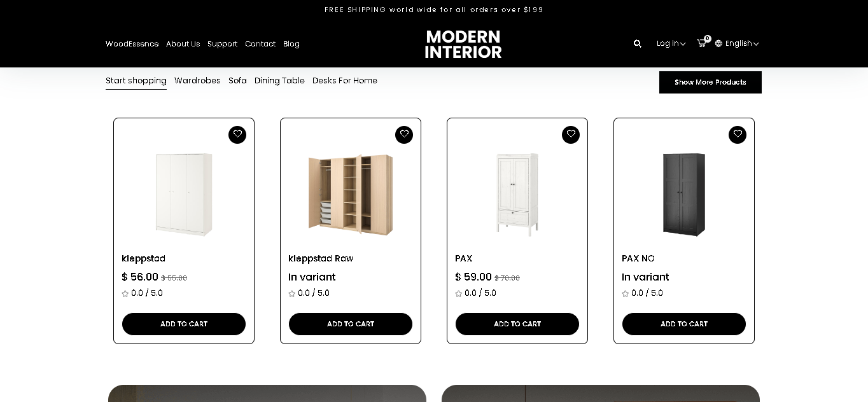Open the Kleppstad Raw product image
The image size is (868, 402).
click(351, 195)
